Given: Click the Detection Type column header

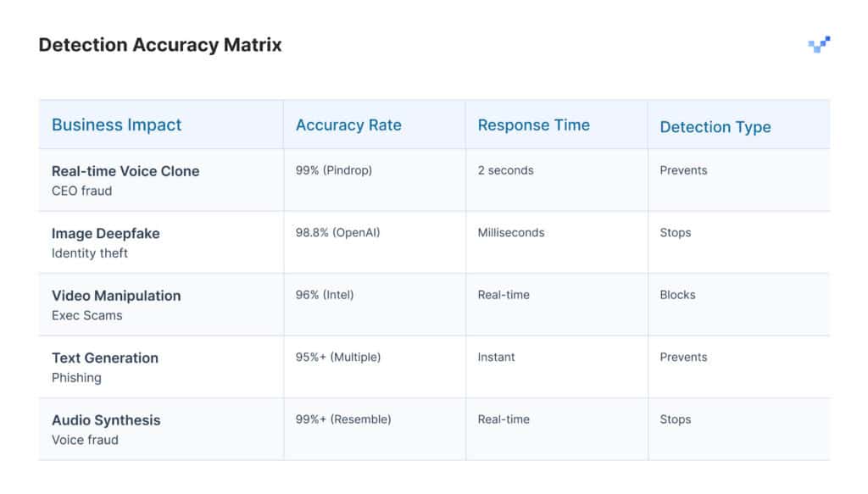Looking at the screenshot, I should [x=715, y=127].
